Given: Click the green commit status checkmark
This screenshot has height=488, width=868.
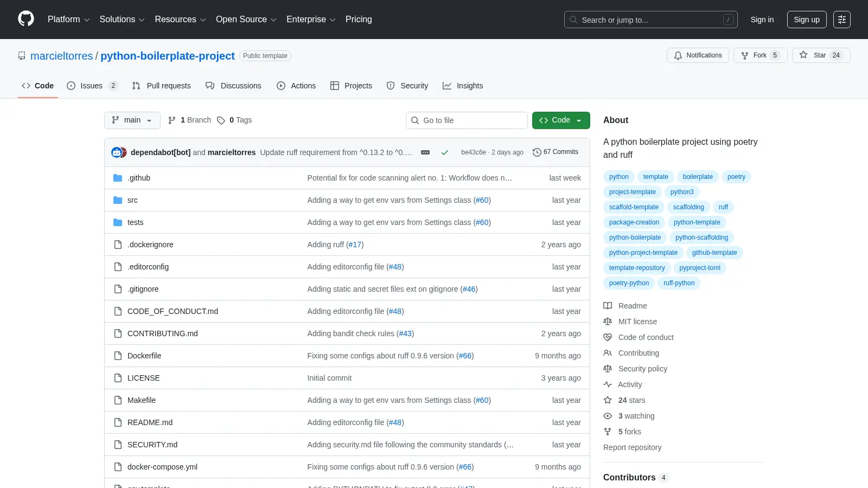Looking at the screenshot, I should click(x=445, y=152).
